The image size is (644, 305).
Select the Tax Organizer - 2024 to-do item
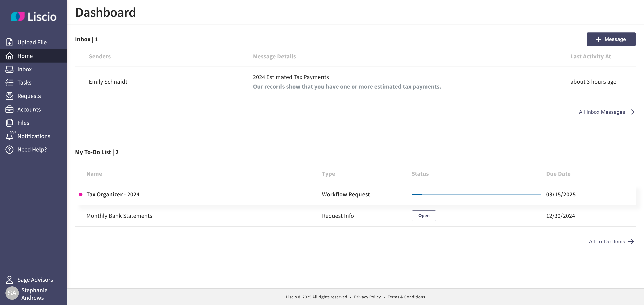click(113, 194)
